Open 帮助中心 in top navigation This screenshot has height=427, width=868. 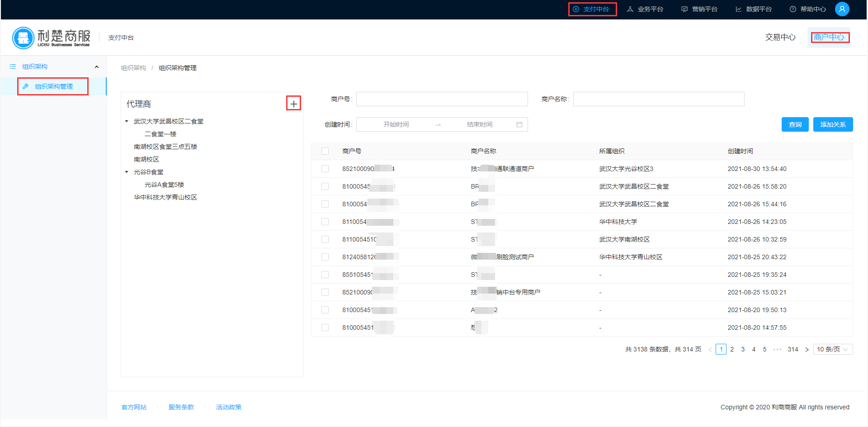pyautogui.click(x=808, y=9)
